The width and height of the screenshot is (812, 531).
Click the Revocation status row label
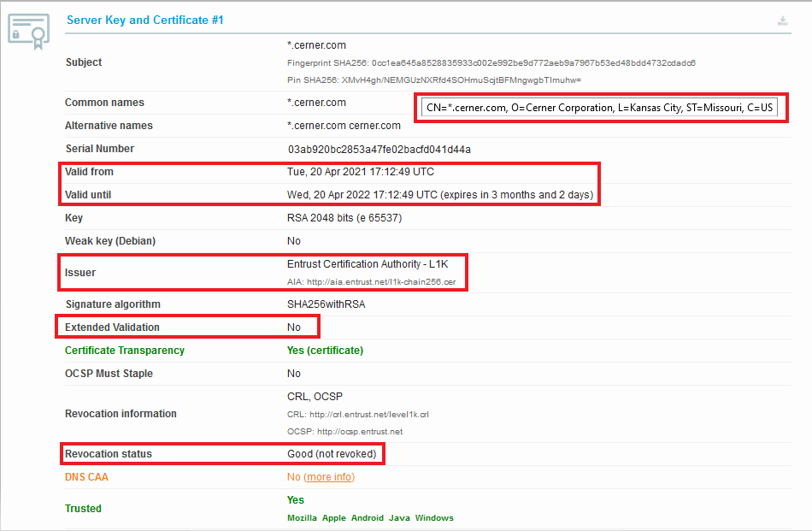[109, 454]
